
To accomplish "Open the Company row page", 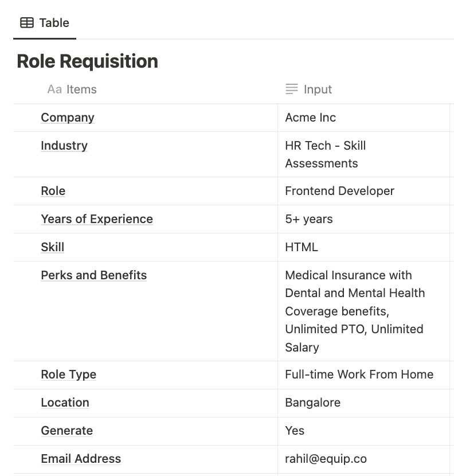I will 68,118.
